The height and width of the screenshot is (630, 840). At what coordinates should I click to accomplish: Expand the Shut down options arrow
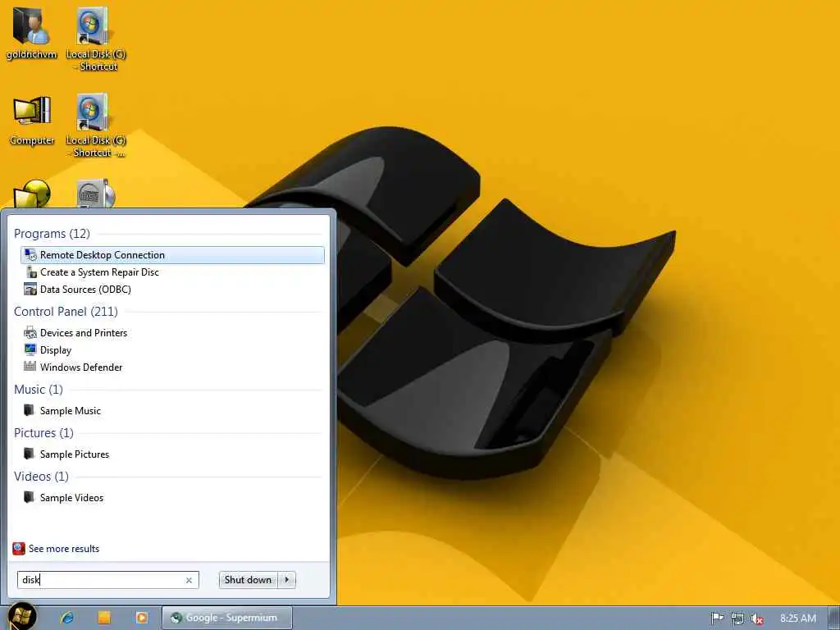pos(287,580)
